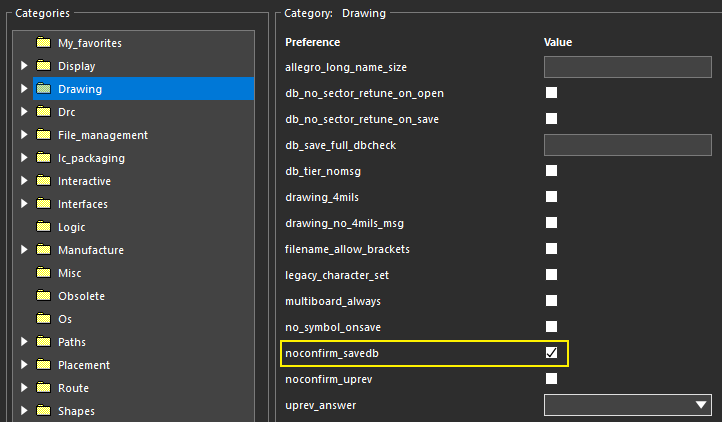Uncheck the noconfirm_savedb checkbox
Viewport: 722px width, 422px height.
(551, 353)
